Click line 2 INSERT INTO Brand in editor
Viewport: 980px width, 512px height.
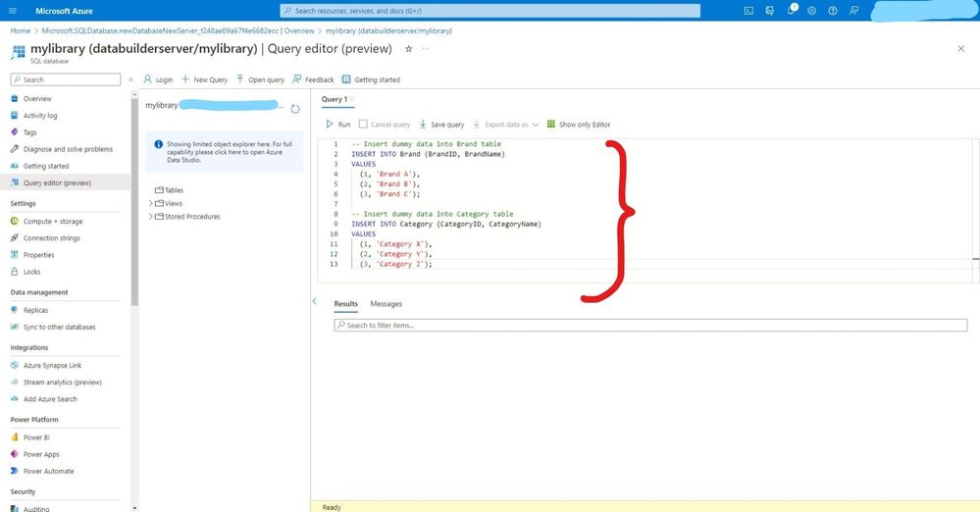(428, 154)
